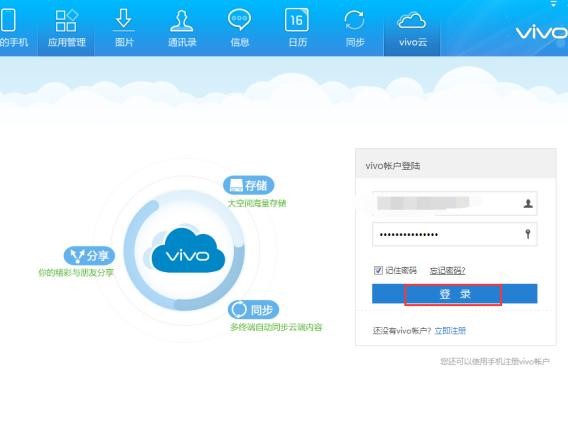The image size is (568, 426).
Task: Select the 同步 sync tab
Action: click(355, 28)
